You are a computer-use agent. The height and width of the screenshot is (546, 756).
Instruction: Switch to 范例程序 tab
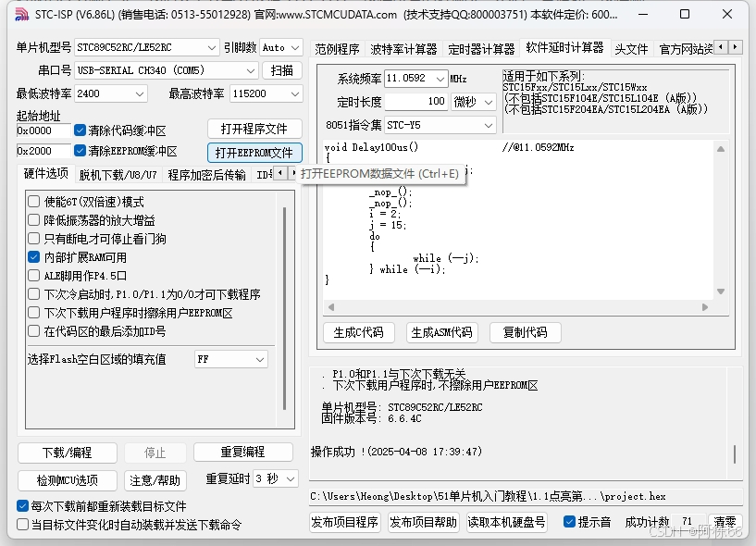point(337,49)
